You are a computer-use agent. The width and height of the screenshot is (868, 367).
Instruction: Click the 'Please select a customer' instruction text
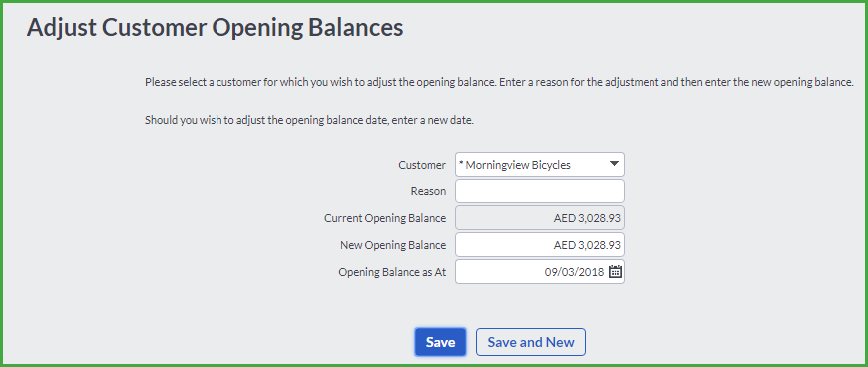pos(499,83)
